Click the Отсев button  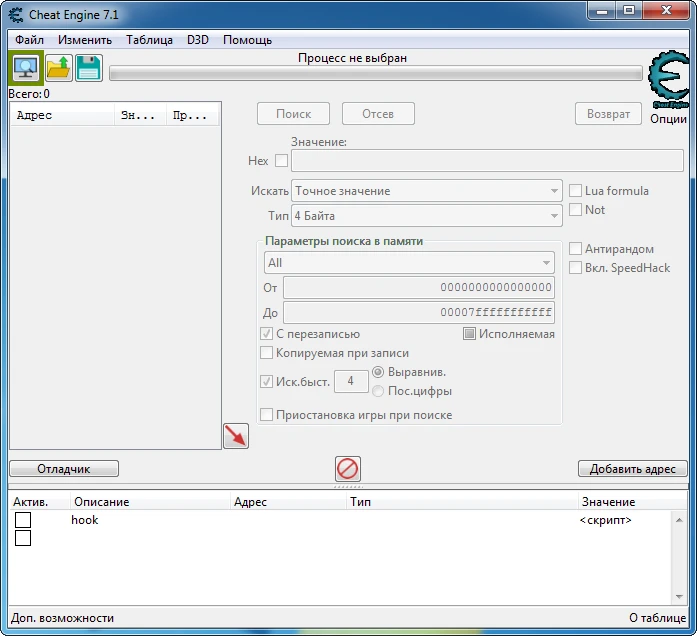point(378,114)
